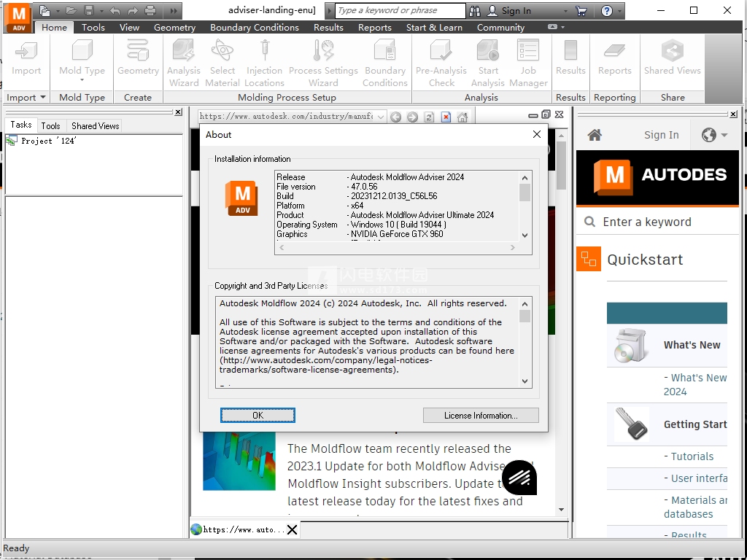Image resolution: width=747 pixels, height=560 pixels.
Task: Choose the Injection Locations tool
Action: [264, 63]
